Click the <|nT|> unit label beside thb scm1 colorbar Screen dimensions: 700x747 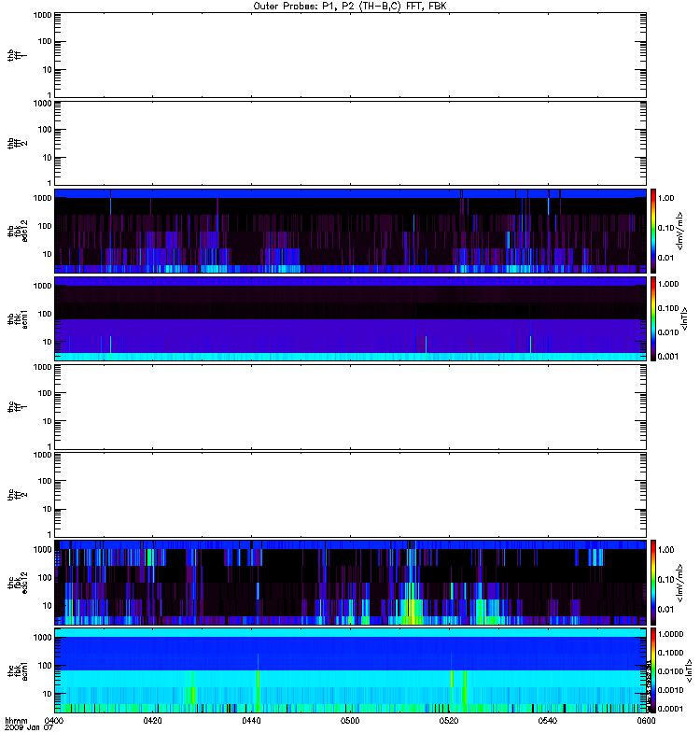[x=684, y=318]
